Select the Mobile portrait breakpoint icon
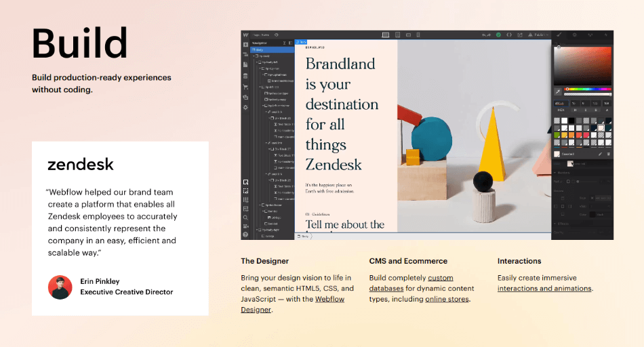Viewport: 644px width, 347px height. click(x=418, y=35)
